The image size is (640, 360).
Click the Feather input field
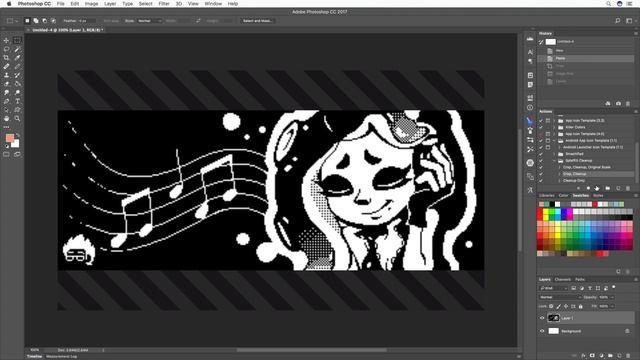(87, 21)
